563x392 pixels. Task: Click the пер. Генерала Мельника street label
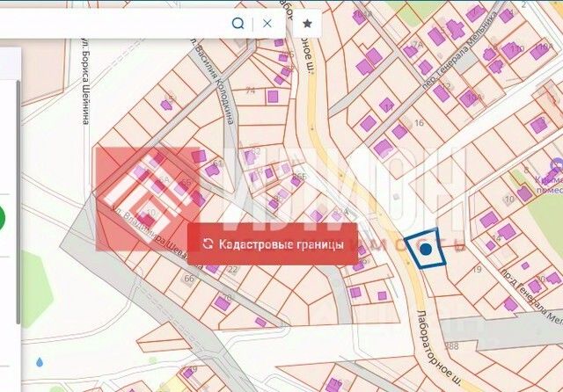tap(460, 51)
